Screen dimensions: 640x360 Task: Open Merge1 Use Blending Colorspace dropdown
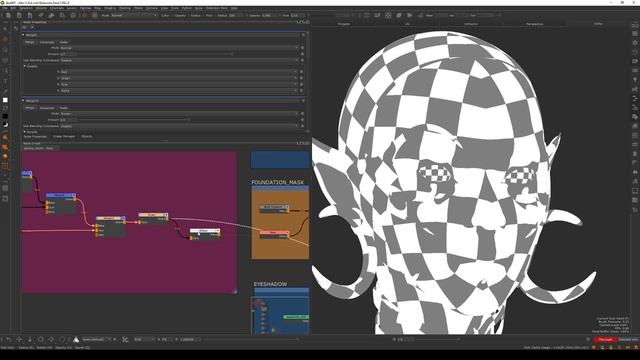pyautogui.click(x=179, y=60)
